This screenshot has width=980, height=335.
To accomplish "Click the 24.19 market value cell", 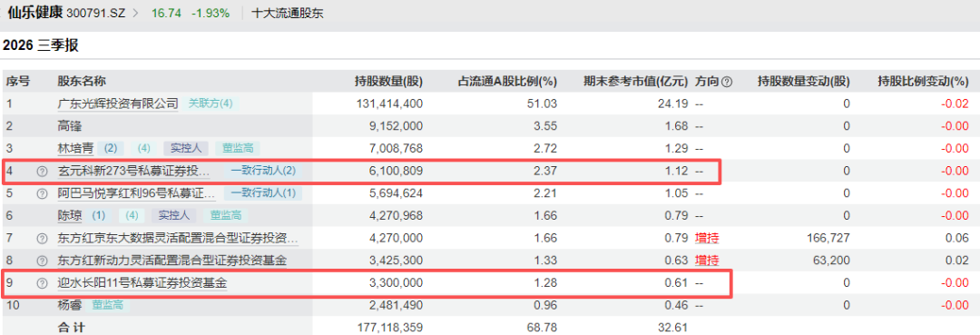I will 674,103.
